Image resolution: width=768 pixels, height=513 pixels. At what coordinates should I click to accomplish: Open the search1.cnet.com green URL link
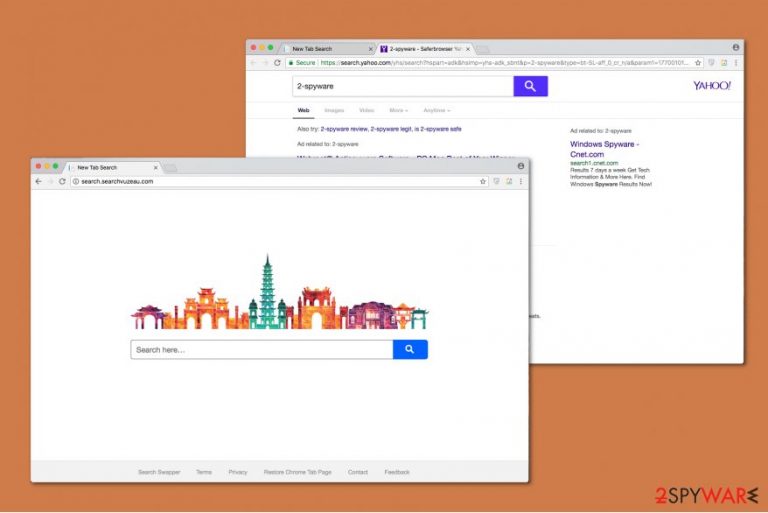coord(594,163)
